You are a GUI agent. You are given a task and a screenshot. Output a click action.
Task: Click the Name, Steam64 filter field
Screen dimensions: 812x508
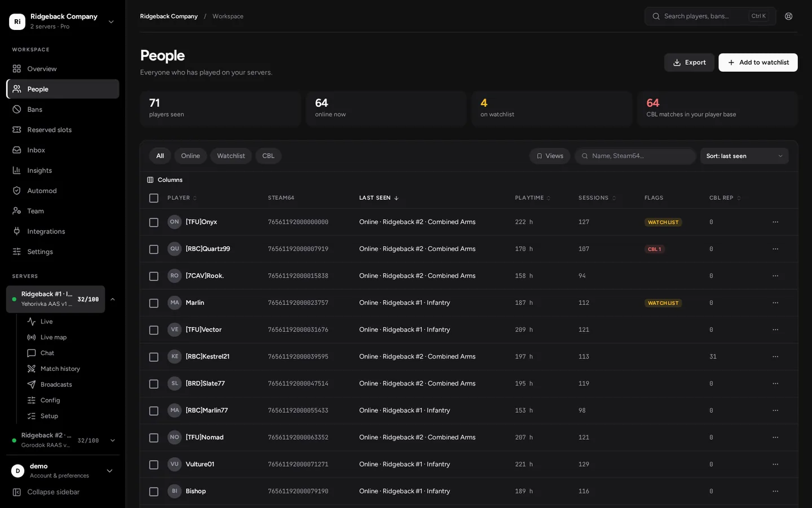pos(635,156)
